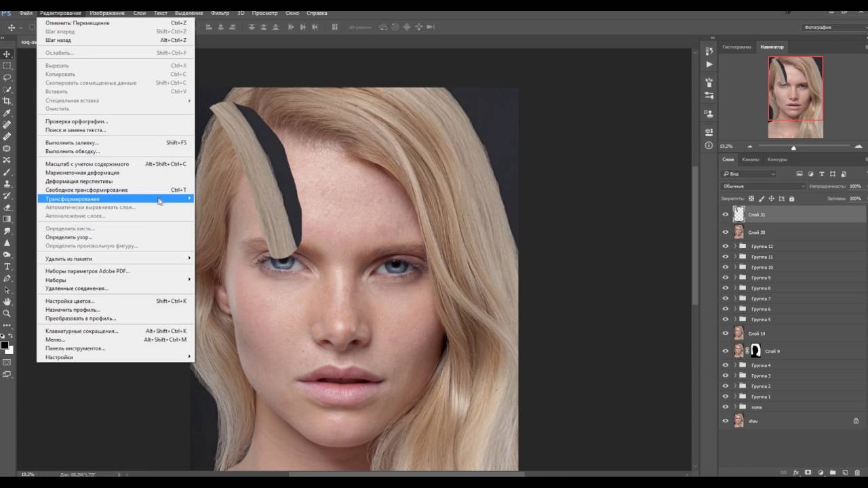The height and width of the screenshot is (488, 868).
Task: Select the Lasso tool
Action: [x=7, y=77]
